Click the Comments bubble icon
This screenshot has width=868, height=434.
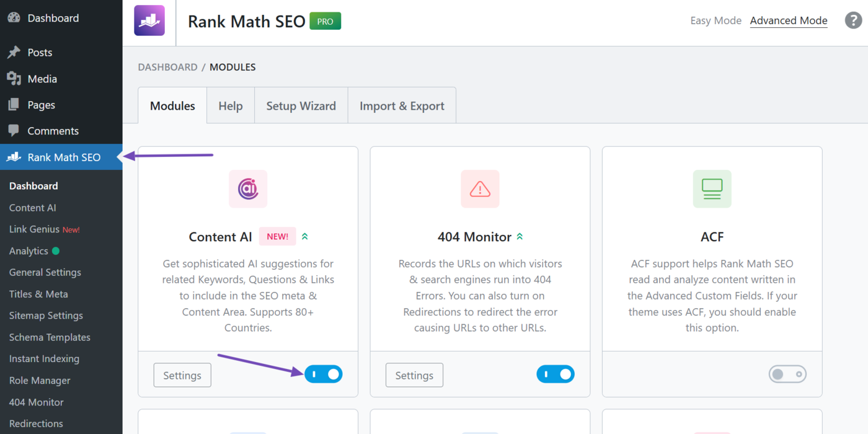pos(14,131)
